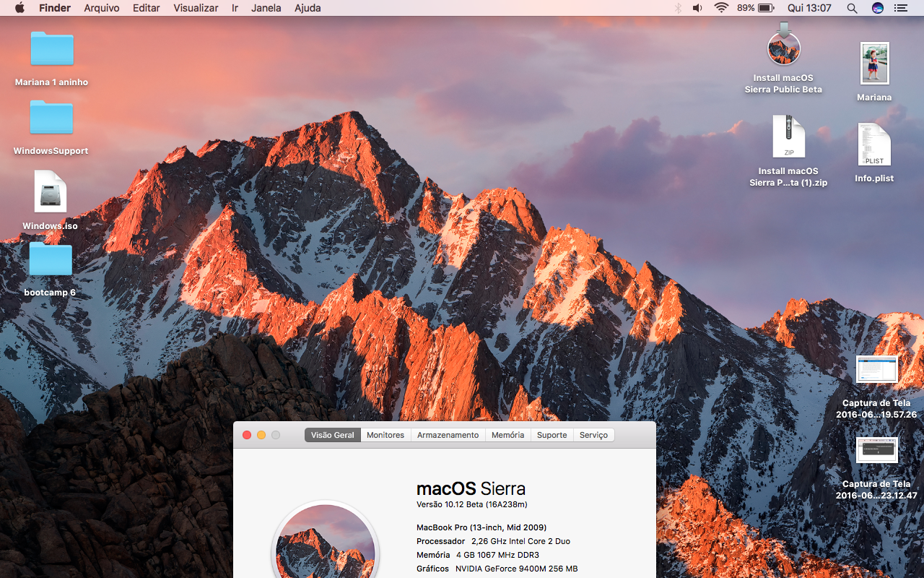
Task: Minimize the About This Mac window
Action: coord(261,435)
